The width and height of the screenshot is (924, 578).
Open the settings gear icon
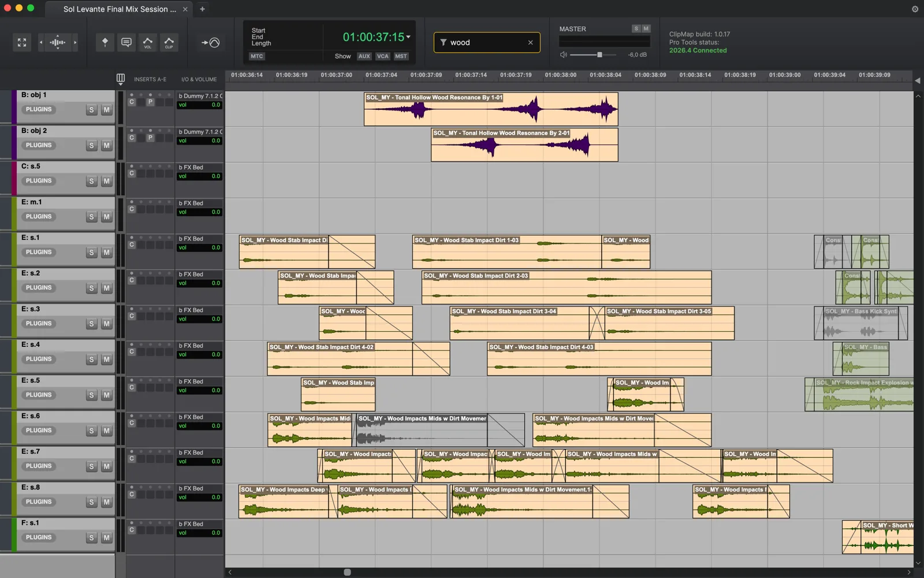(915, 9)
